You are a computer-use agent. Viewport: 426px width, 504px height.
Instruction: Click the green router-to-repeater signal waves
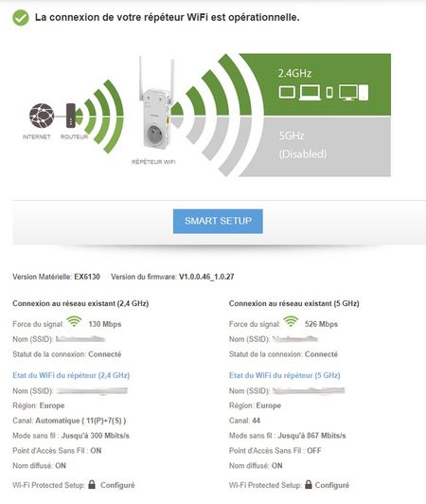coord(99,117)
